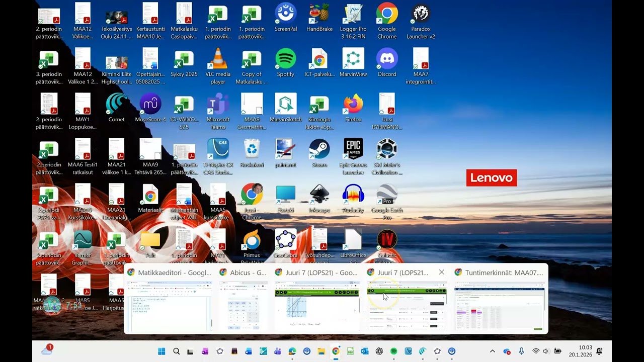This screenshot has width=644, height=362.
Task: Open Microsoft Edge from the taskbar
Action: tap(292, 351)
